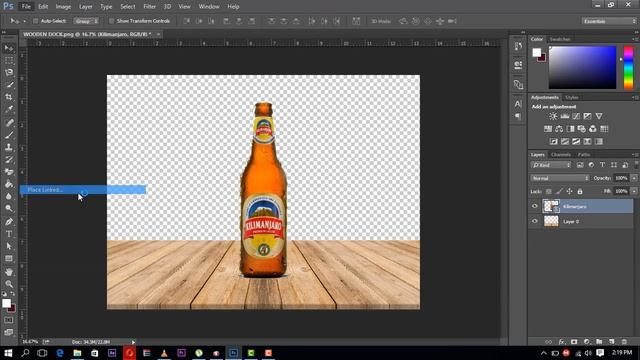Toggle lock image pixels brush
This screenshot has height=360, width=640.
(559, 191)
